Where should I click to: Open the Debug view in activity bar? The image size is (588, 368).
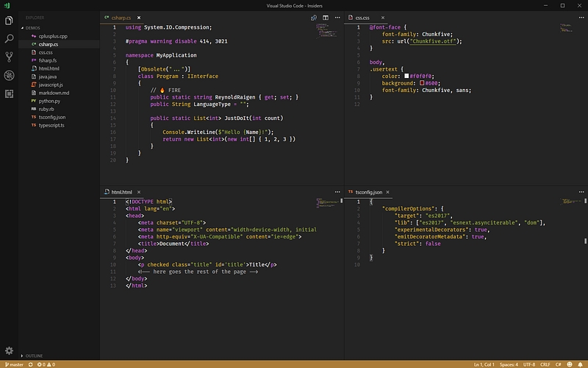coord(9,75)
